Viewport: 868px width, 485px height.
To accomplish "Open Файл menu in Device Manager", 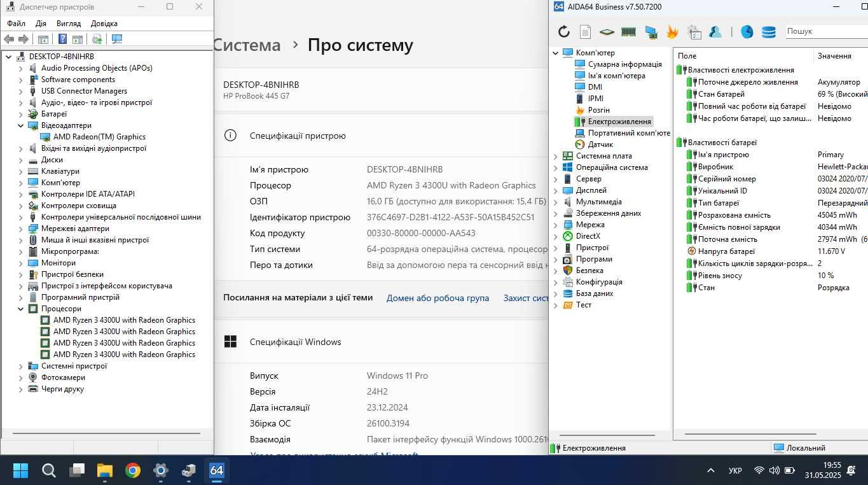I will click(17, 24).
